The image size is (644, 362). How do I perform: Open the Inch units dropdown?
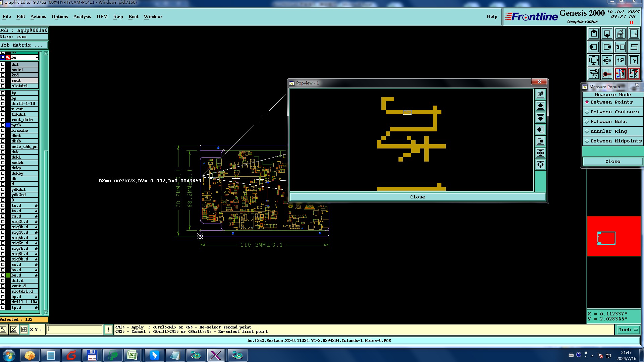[x=628, y=330]
